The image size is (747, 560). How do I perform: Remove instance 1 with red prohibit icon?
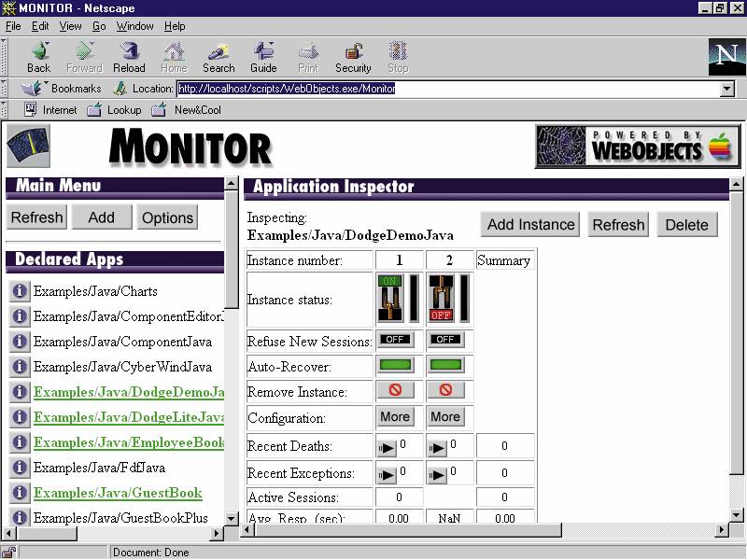click(395, 390)
